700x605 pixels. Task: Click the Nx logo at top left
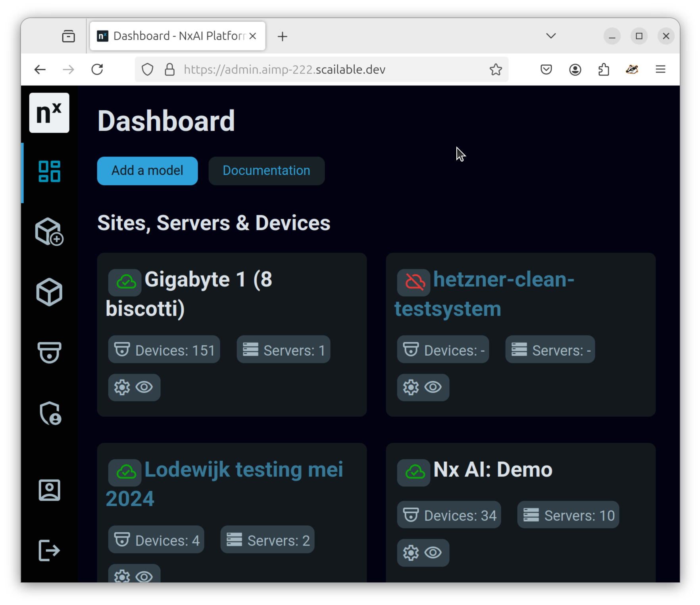(x=49, y=113)
